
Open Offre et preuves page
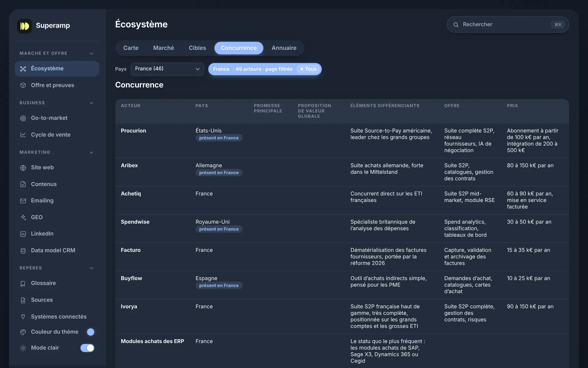pyautogui.click(x=57, y=85)
